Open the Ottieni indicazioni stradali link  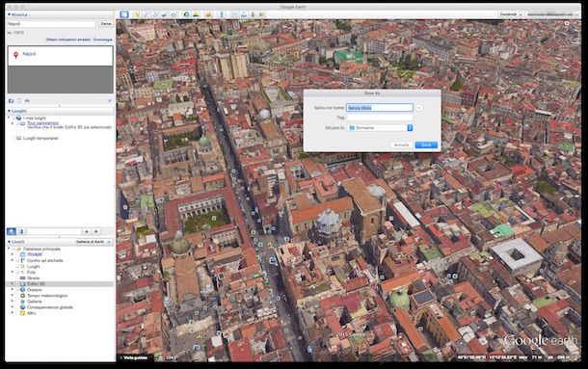coord(67,40)
